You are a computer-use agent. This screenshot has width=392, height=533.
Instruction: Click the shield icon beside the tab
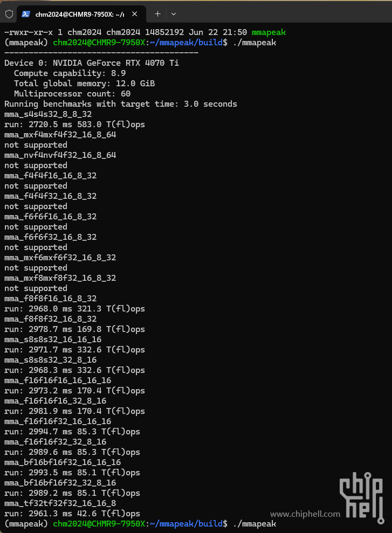click(9, 14)
